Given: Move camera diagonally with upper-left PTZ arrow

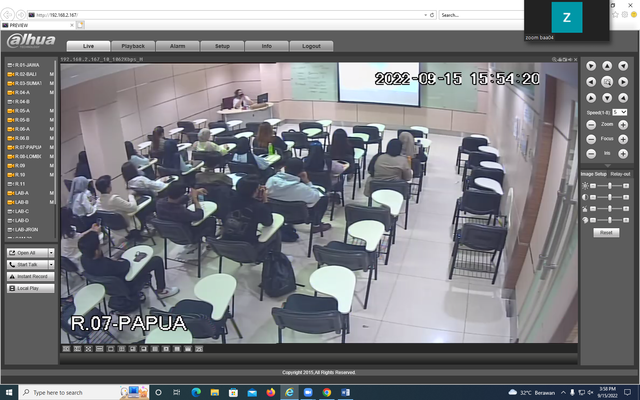Looking at the screenshot, I should pos(591,66).
